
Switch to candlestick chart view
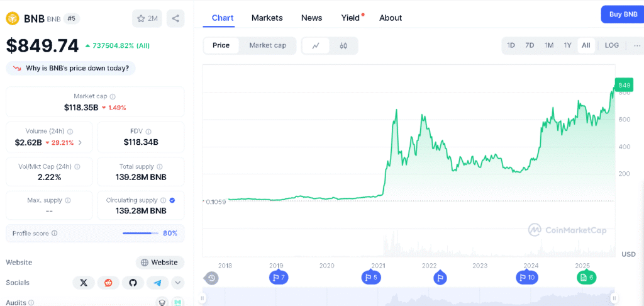343,46
